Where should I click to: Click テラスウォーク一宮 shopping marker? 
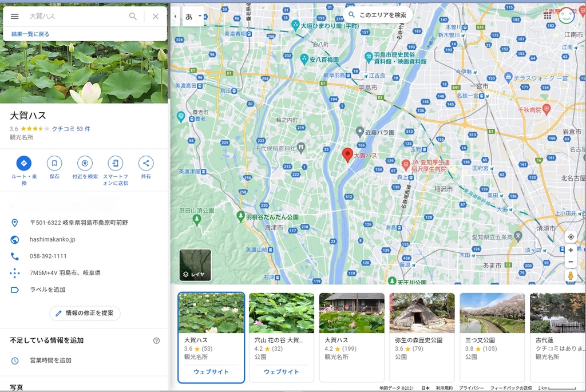(508, 78)
